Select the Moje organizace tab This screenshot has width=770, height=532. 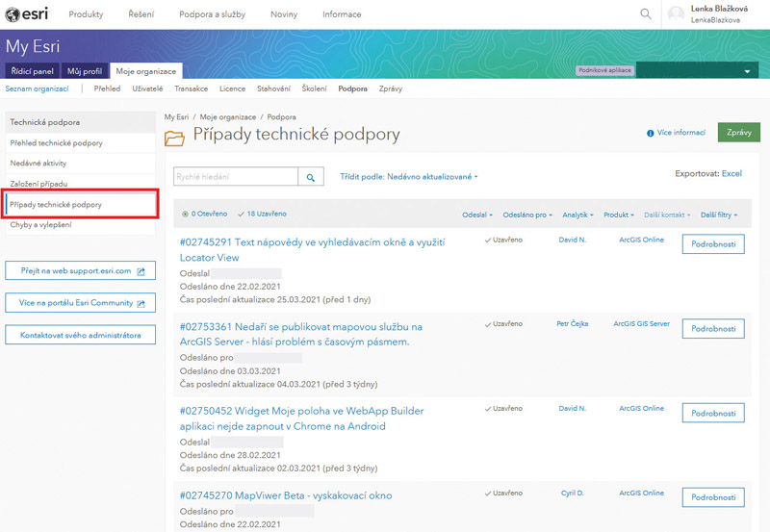pyautogui.click(x=146, y=71)
